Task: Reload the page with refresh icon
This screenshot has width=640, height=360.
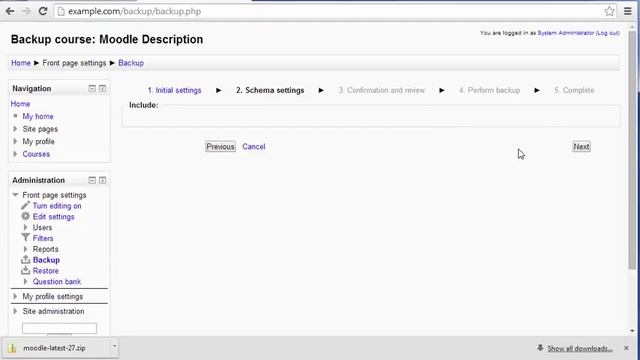Action: [x=43, y=11]
